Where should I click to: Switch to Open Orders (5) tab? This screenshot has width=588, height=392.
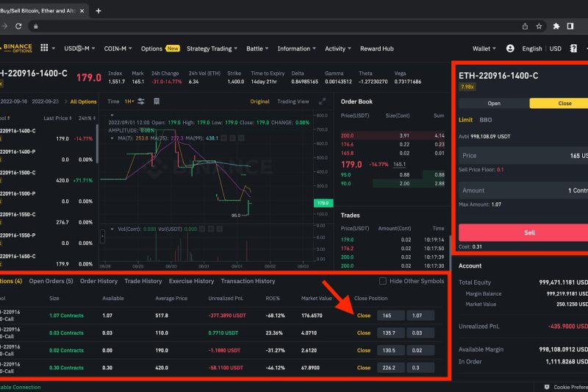[51, 281]
